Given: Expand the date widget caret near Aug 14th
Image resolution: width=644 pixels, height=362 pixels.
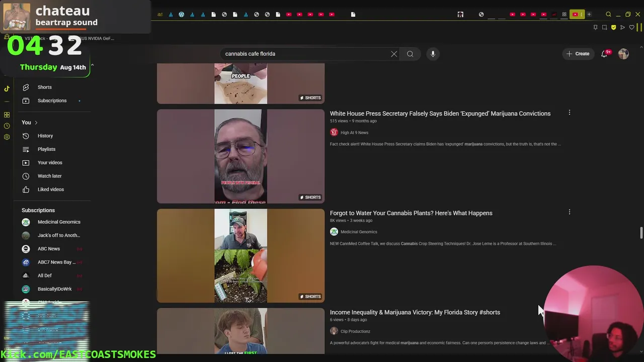Looking at the screenshot, I should coord(92,66).
